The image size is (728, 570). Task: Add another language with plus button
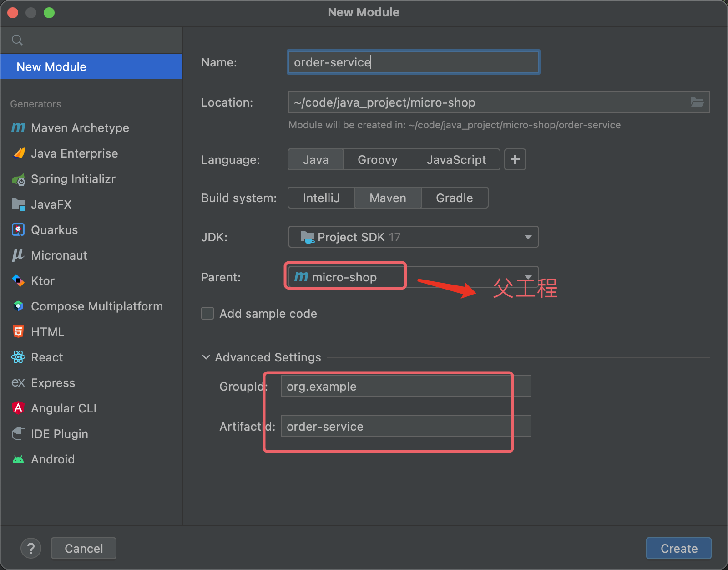[515, 159]
